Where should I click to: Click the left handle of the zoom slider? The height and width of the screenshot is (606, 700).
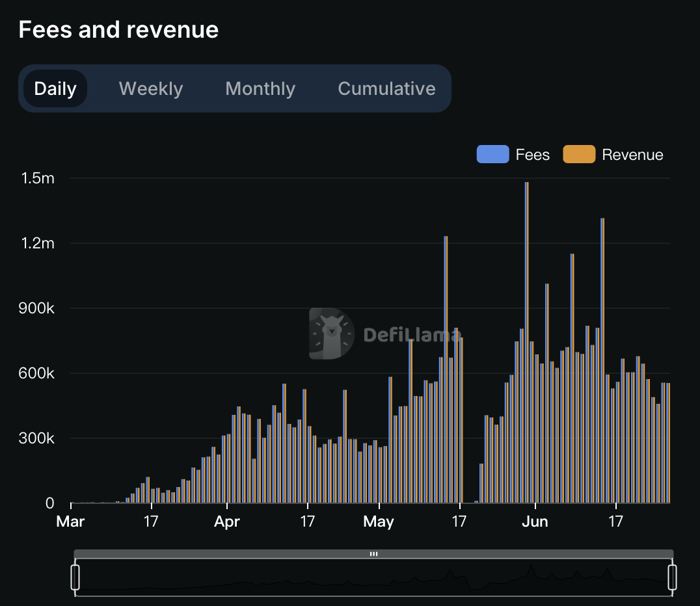(x=75, y=577)
